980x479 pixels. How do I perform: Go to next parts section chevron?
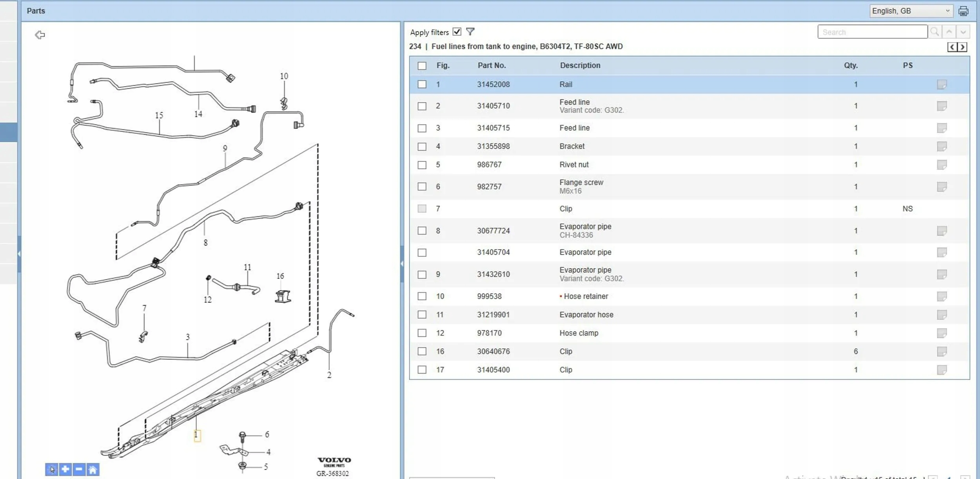(x=962, y=47)
